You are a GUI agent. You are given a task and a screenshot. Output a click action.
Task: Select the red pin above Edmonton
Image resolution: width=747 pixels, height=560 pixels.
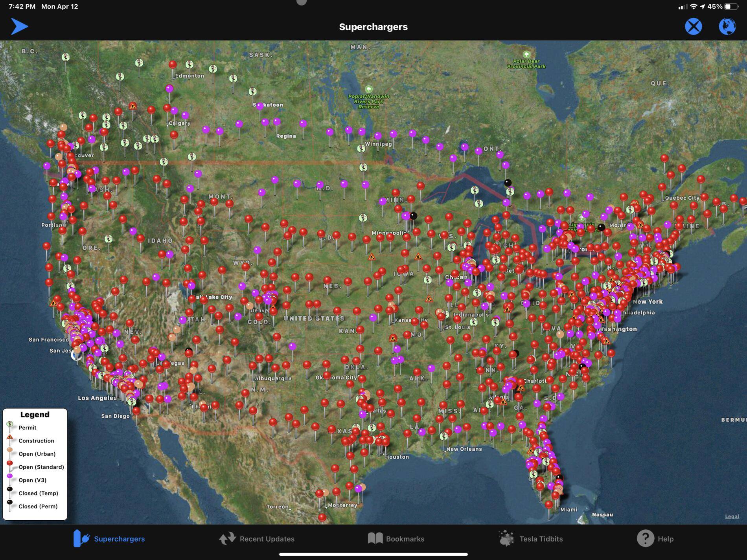(x=172, y=64)
